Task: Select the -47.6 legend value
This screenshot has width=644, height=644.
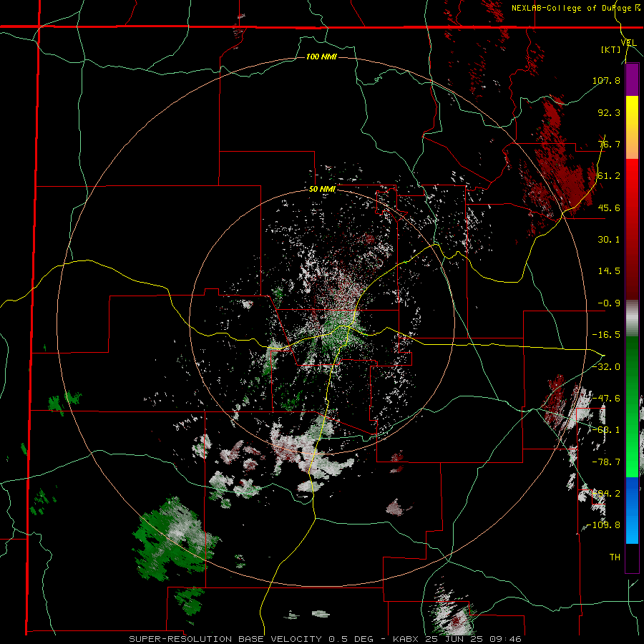Action: [606, 399]
